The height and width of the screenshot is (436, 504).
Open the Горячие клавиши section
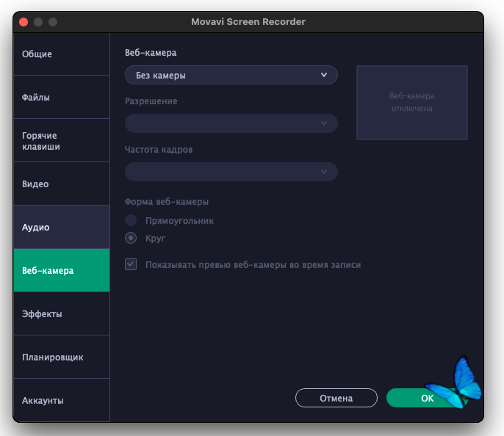pos(62,141)
